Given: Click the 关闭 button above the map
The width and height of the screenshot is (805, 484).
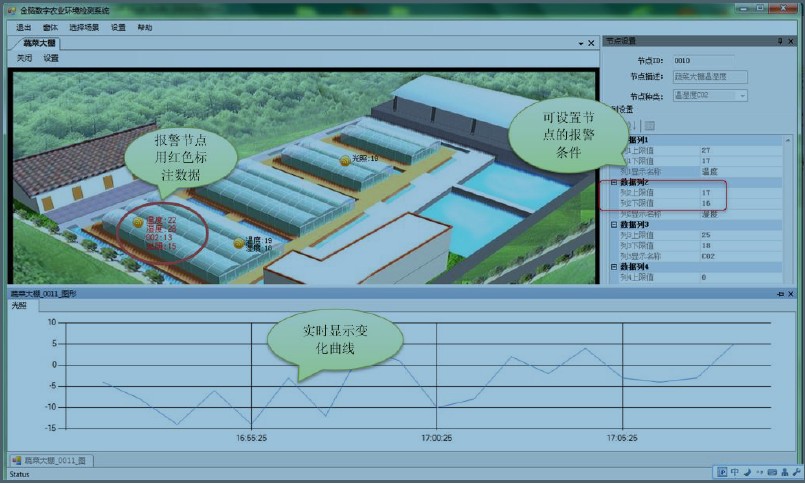Looking at the screenshot, I should pyautogui.click(x=24, y=58).
